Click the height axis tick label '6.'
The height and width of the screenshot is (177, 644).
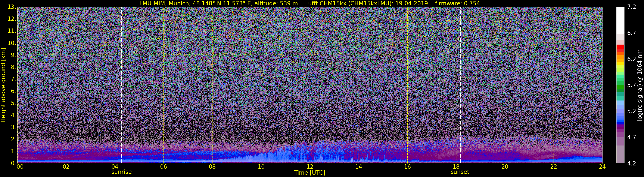coord(13,91)
